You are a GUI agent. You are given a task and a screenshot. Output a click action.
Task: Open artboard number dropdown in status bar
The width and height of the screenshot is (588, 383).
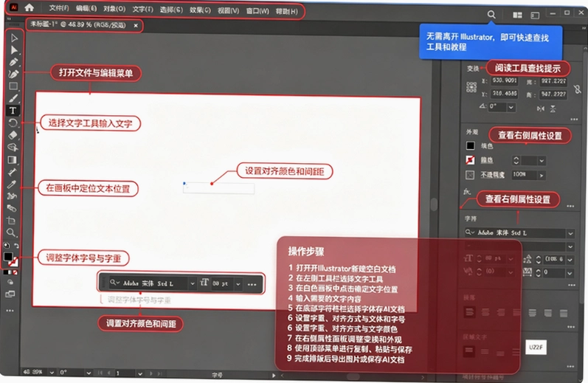(140, 373)
